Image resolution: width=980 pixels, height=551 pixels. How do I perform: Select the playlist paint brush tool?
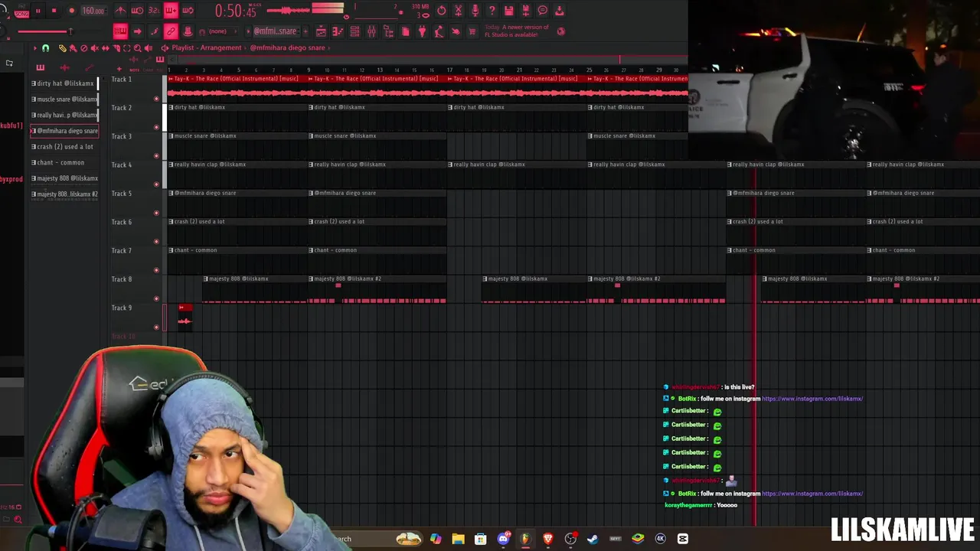point(73,48)
